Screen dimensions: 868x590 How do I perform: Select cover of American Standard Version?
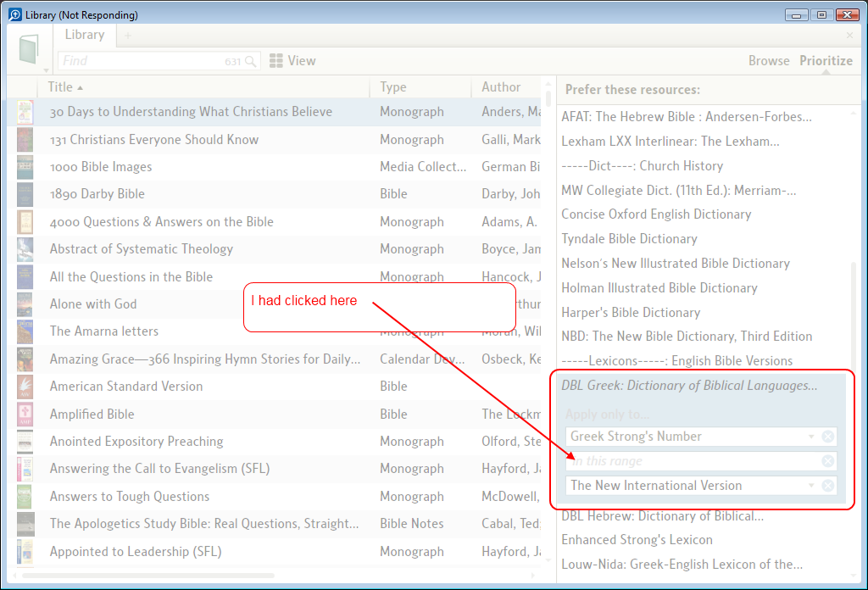pos(25,387)
